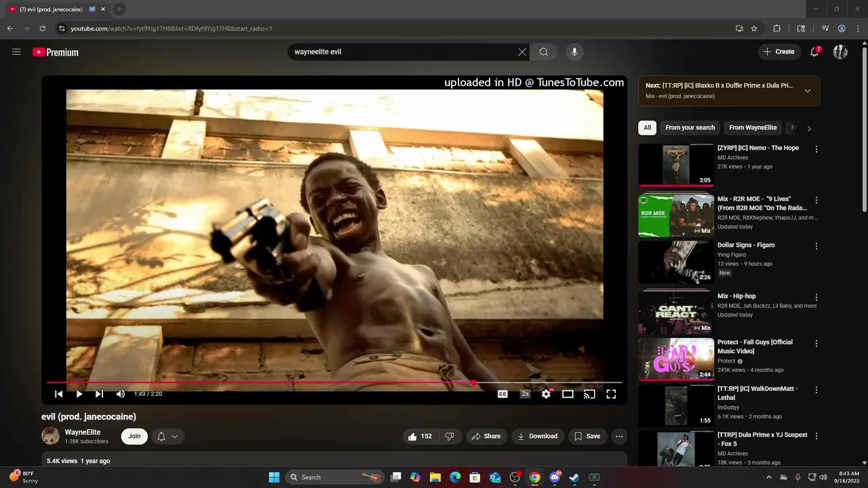Click the progress bar scrubber handle
868x488 pixels.
[x=473, y=382]
